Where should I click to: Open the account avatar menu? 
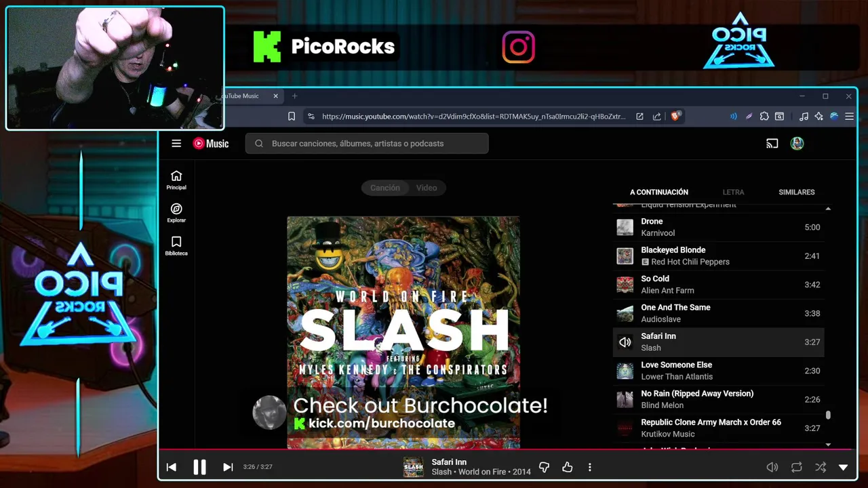tap(797, 143)
